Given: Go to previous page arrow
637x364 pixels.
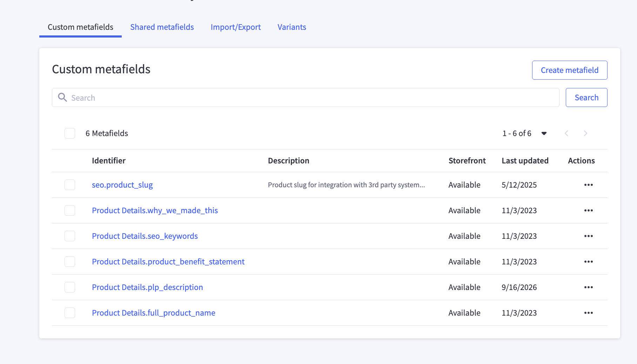Looking at the screenshot, I should (566, 133).
